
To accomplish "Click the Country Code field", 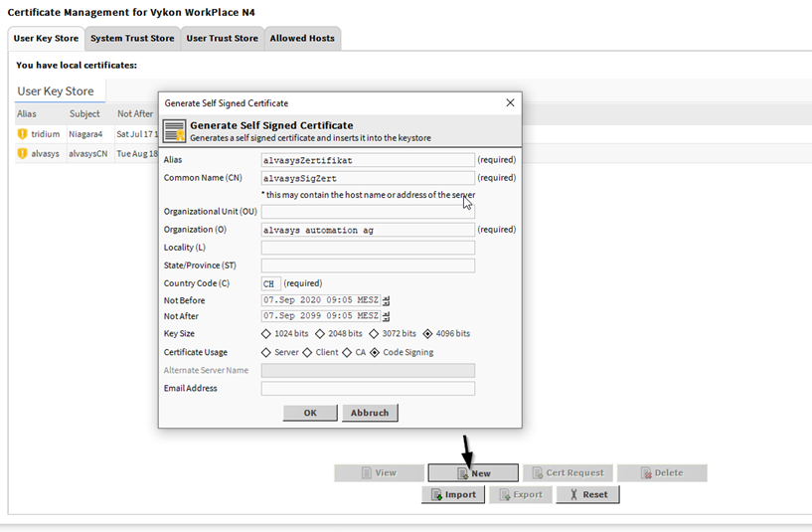I will (x=271, y=283).
